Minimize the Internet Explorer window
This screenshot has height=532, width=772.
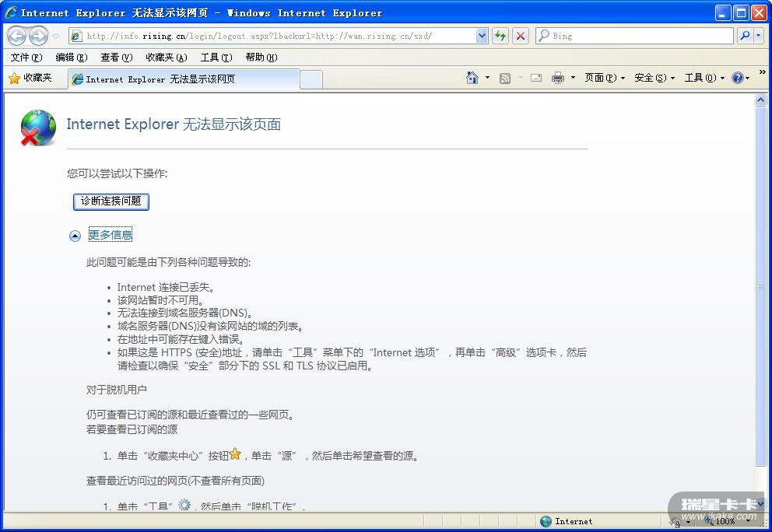(723, 12)
